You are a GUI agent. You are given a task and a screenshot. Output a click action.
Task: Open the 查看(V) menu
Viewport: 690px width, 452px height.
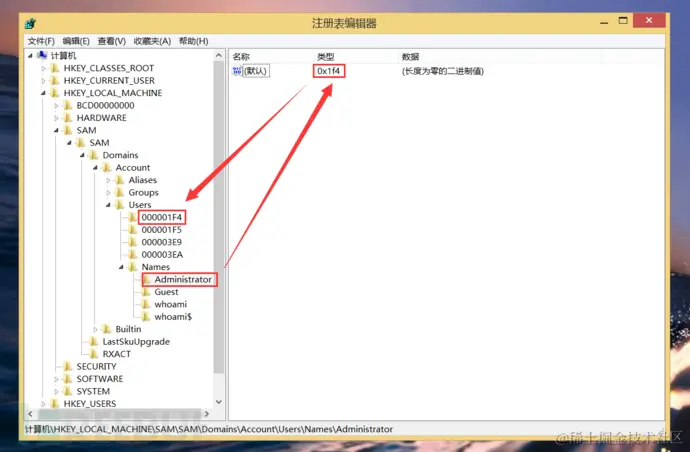click(111, 41)
